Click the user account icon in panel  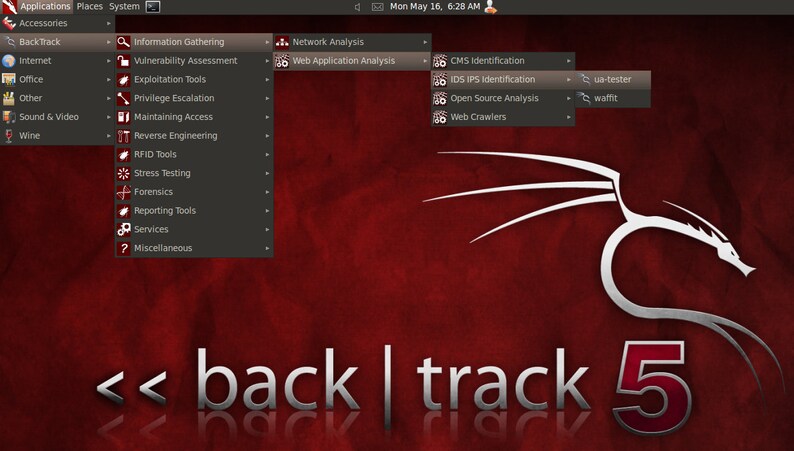(490, 7)
